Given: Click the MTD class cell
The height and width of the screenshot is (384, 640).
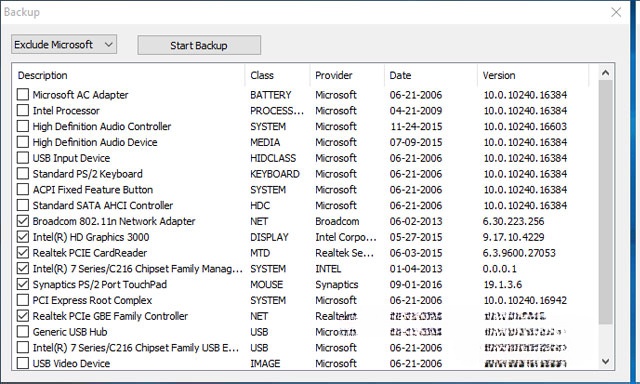Looking at the screenshot, I should coord(260,253).
